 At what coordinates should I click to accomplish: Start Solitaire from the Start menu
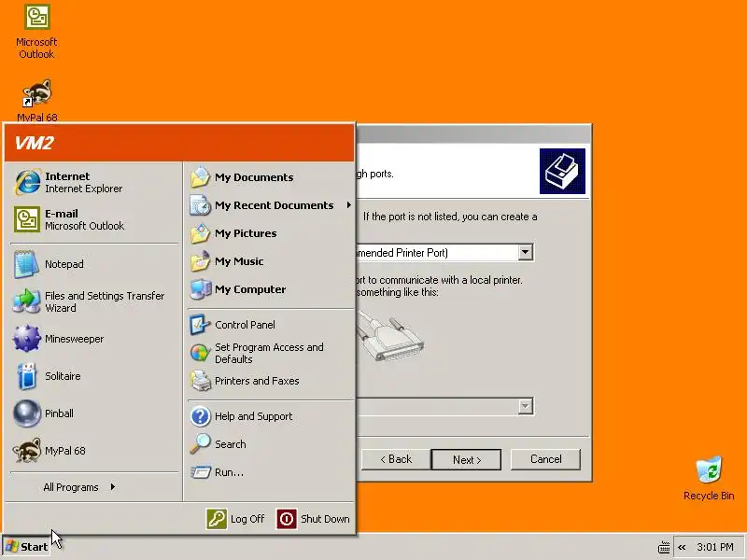pos(93,376)
